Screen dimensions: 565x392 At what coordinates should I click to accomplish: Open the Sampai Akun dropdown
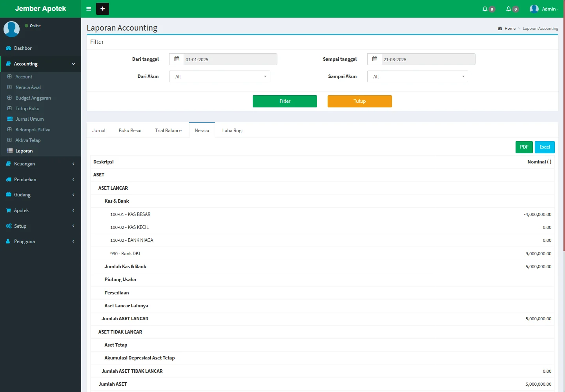(417, 76)
